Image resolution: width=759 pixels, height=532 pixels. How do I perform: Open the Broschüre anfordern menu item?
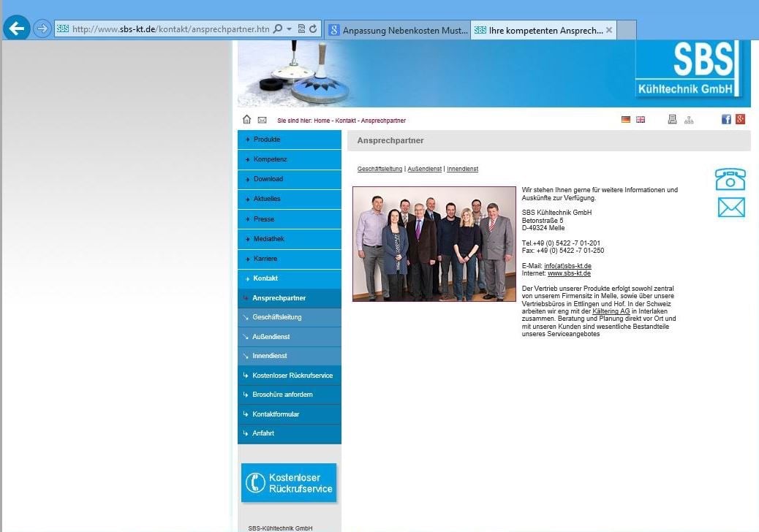point(290,395)
